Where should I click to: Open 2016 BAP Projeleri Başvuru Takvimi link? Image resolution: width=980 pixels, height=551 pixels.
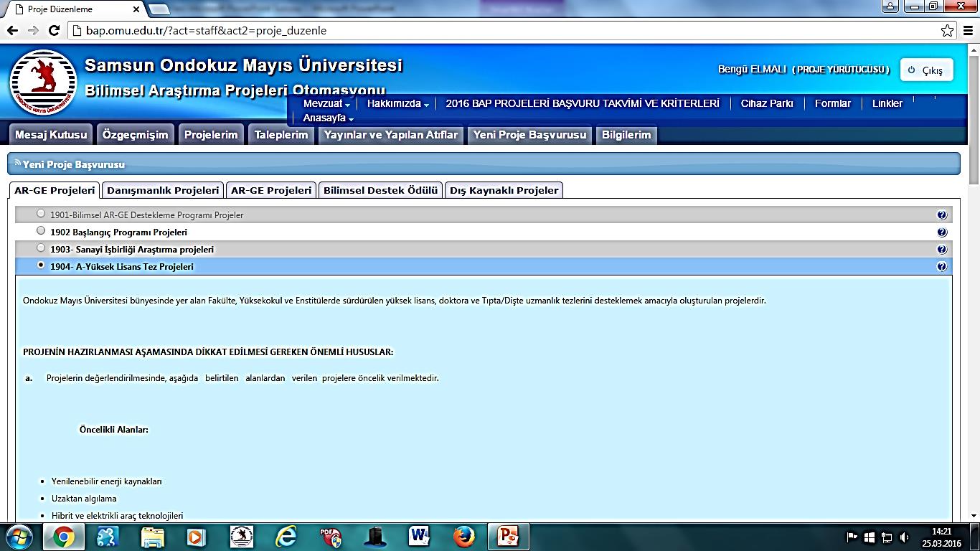(x=583, y=103)
